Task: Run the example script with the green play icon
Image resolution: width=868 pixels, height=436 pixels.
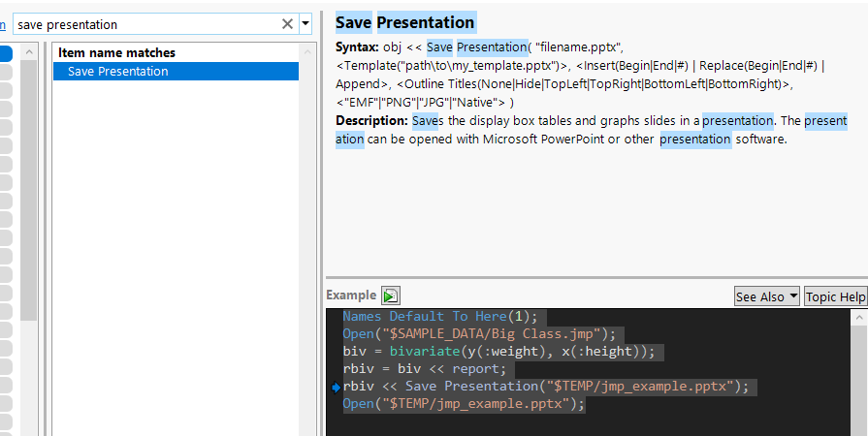Action: point(390,296)
